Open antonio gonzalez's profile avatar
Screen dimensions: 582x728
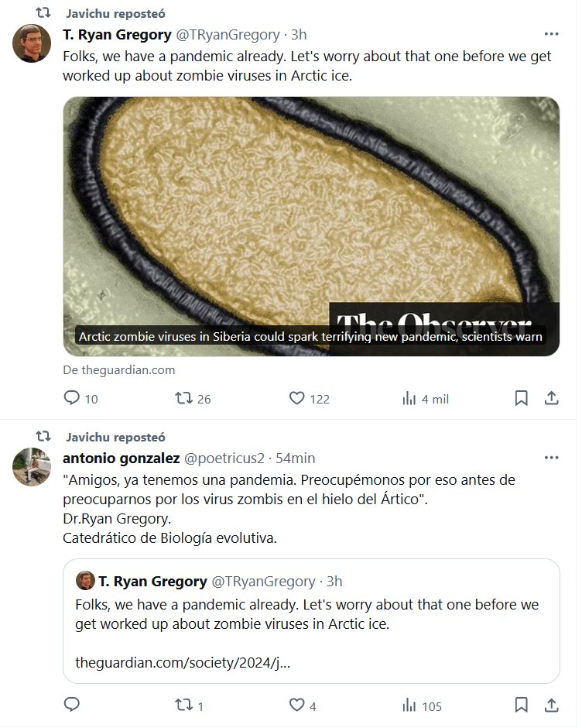coord(32,467)
